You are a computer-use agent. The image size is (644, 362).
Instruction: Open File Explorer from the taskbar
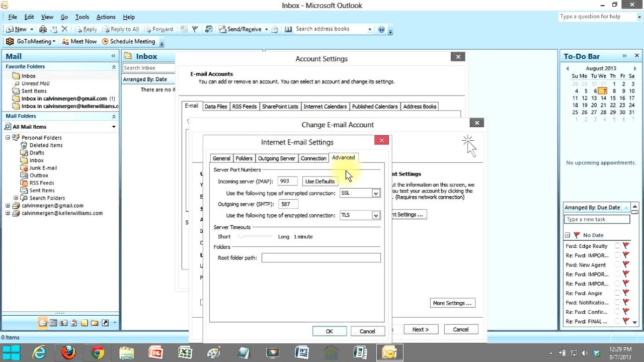[x=127, y=352]
